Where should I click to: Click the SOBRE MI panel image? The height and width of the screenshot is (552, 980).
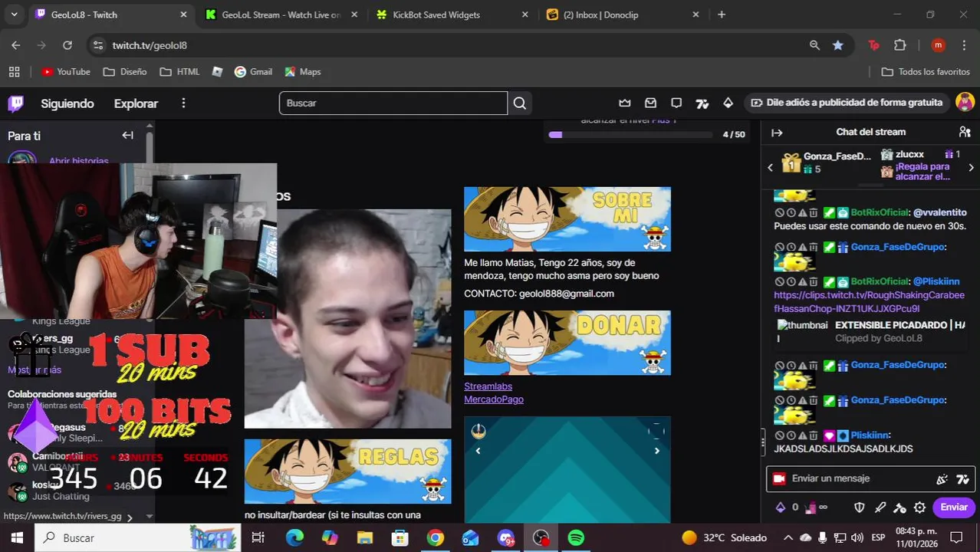[567, 219]
